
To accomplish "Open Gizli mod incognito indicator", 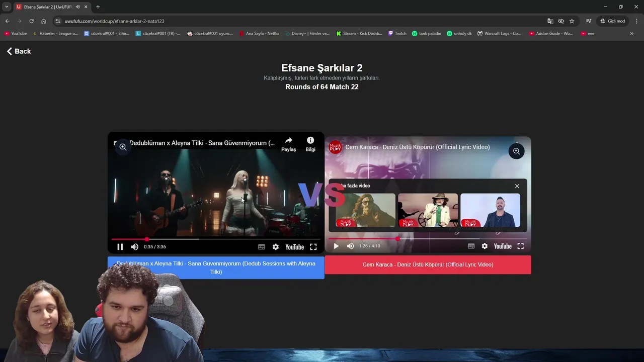I will [612, 21].
